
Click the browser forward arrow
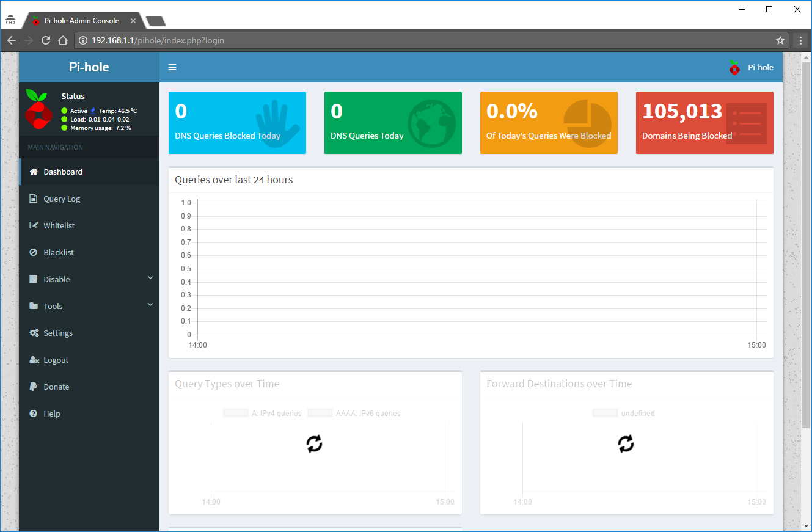tap(28, 40)
